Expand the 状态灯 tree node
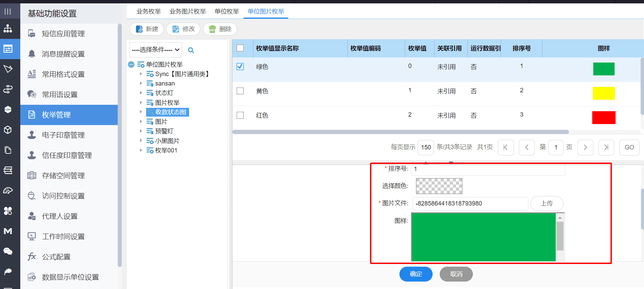Screen dimensions: 644x289 click(x=141, y=93)
